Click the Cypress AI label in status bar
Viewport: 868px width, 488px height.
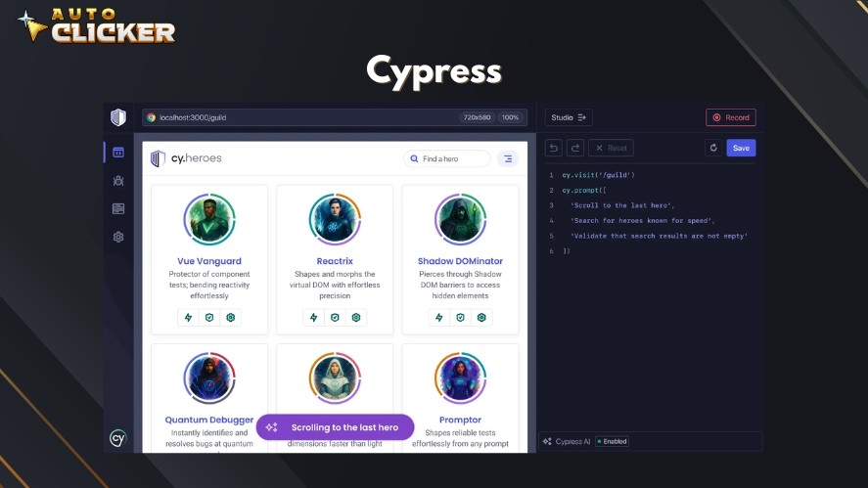(x=572, y=441)
